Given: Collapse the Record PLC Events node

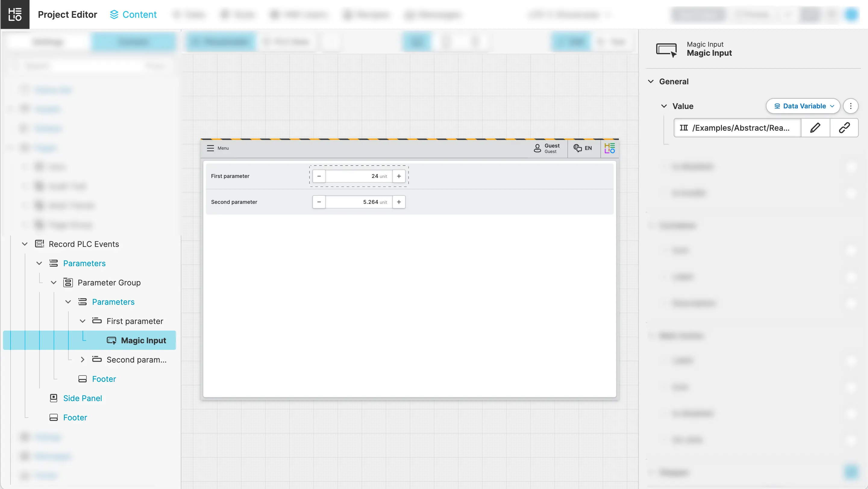Looking at the screenshot, I should (x=25, y=244).
